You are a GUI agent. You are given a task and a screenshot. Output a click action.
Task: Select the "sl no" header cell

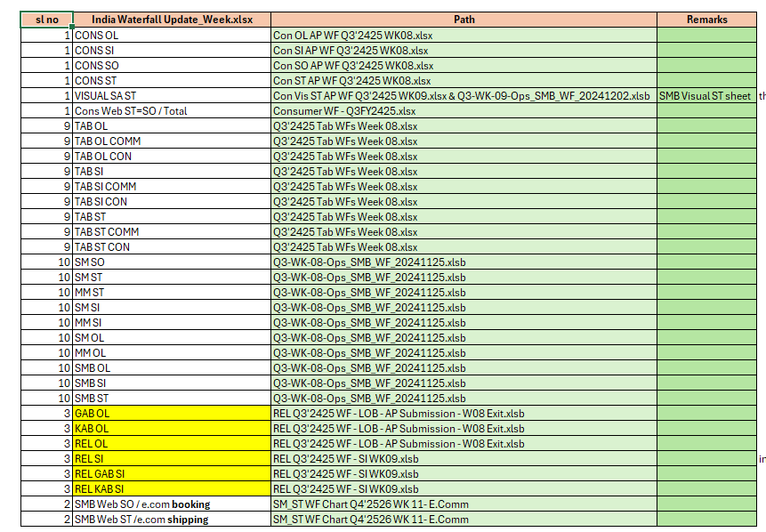(x=46, y=20)
